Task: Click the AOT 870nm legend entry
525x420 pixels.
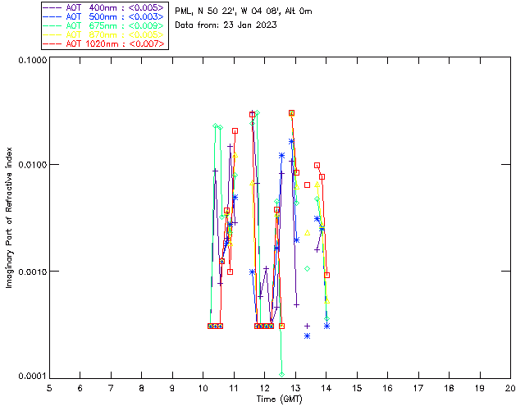Action: click(x=104, y=34)
